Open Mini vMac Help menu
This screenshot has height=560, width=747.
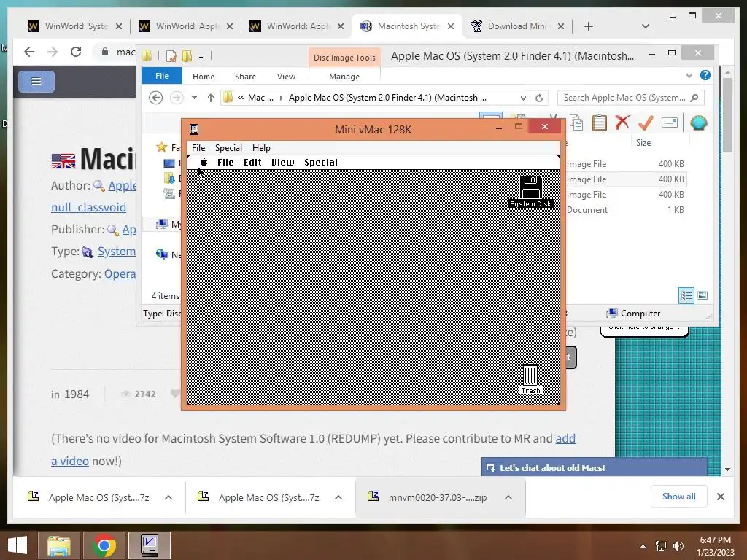(x=261, y=147)
